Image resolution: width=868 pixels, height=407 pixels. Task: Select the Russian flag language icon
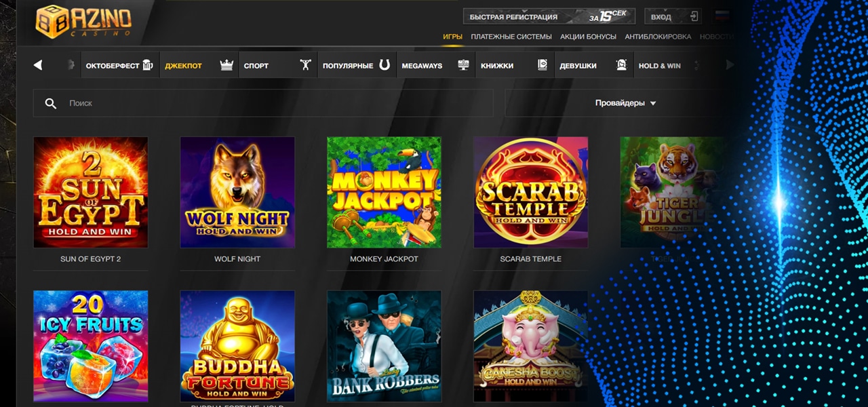(x=723, y=17)
